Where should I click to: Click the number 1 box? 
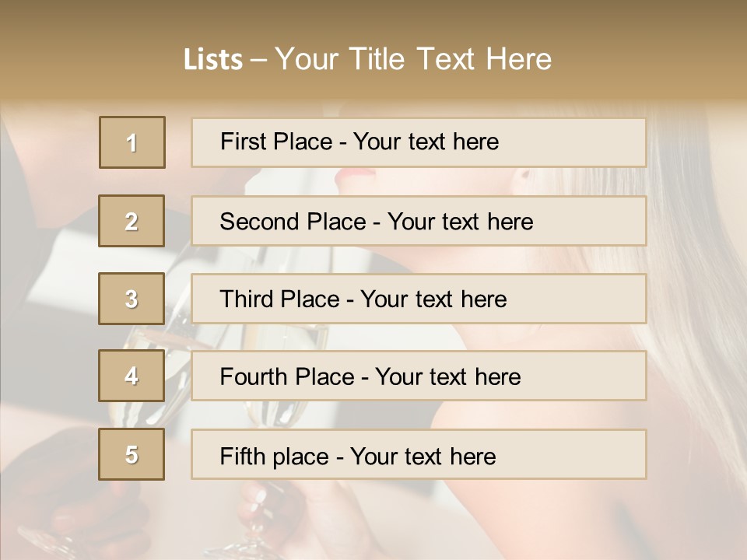132,142
